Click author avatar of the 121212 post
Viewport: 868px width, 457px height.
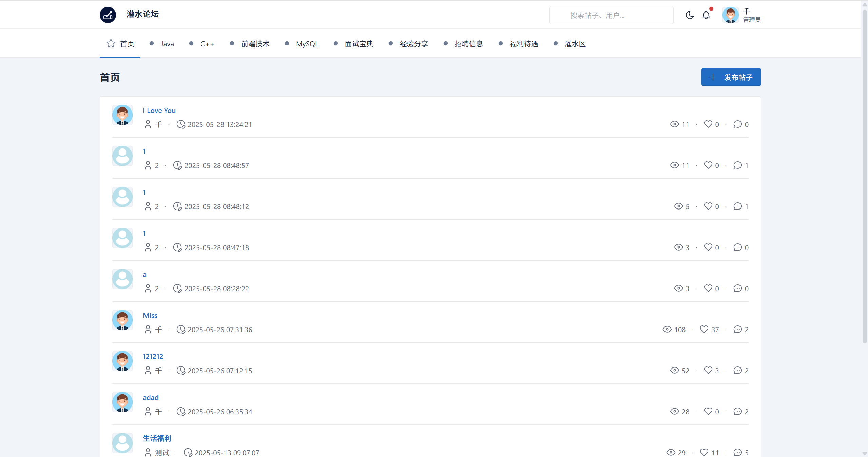point(122,361)
